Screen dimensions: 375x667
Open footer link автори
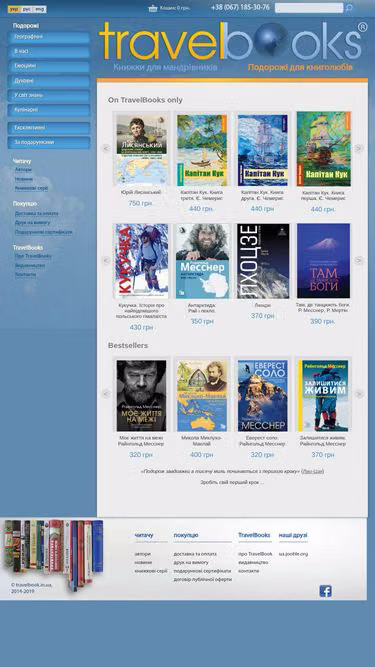point(142,554)
